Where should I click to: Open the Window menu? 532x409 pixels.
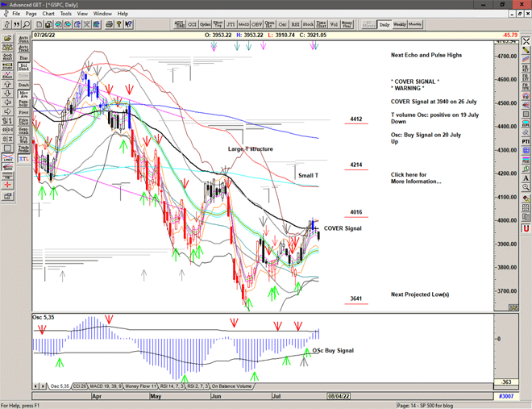pos(102,14)
